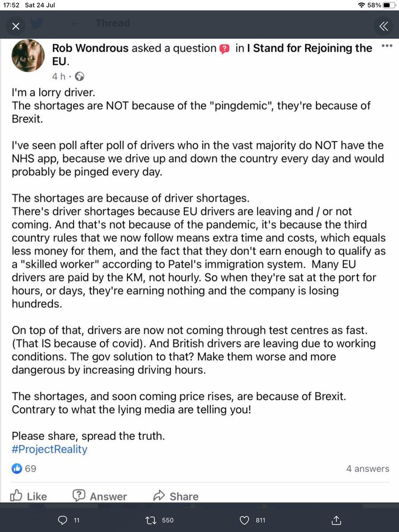The width and height of the screenshot is (399, 532).
Task: Like the tweet with heart icon
Action: point(244,520)
